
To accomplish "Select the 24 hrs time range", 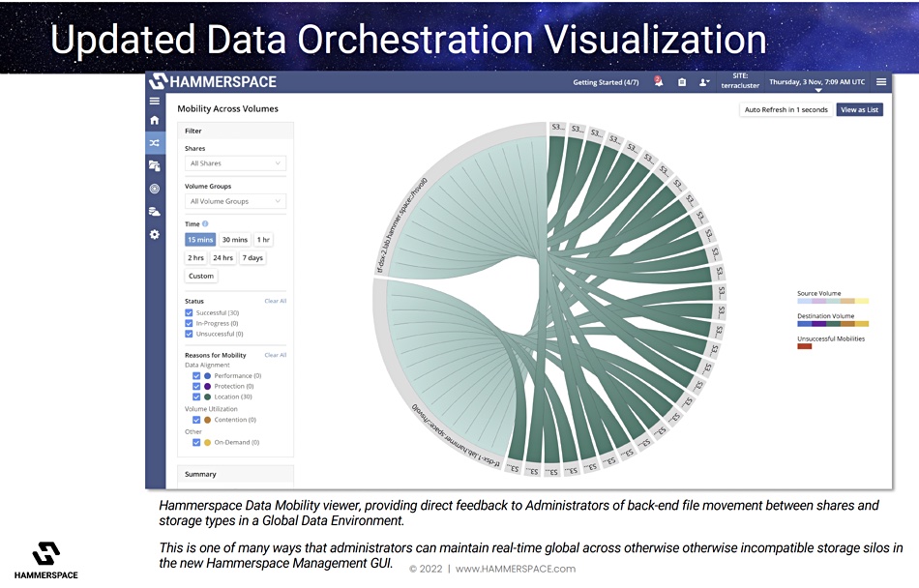I will pyautogui.click(x=222, y=257).
